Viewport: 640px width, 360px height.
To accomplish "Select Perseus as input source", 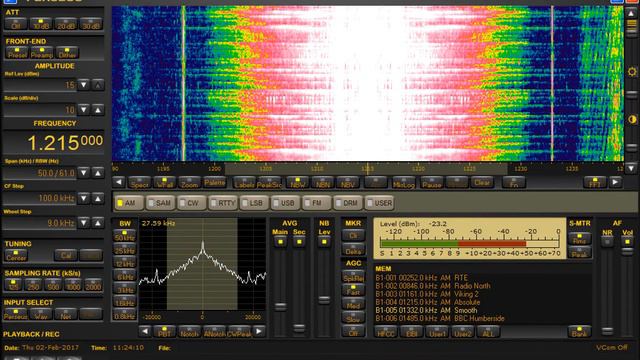I will point(16,314).
